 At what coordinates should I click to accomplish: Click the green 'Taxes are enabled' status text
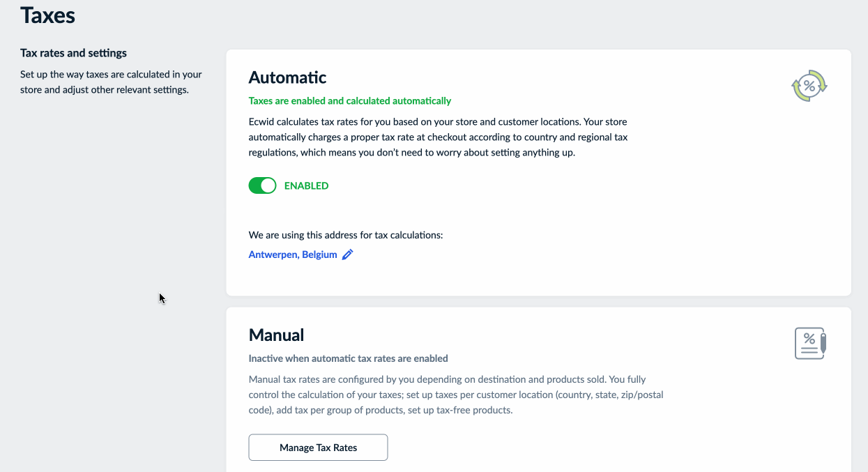[350, 100]
